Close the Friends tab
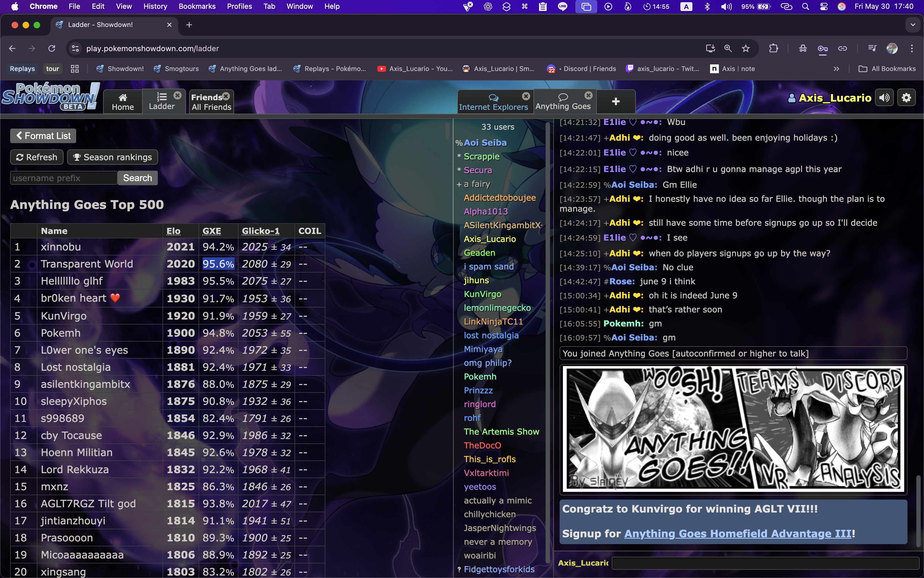This screenshot has height=578, width=924. [x=226, y=96]
